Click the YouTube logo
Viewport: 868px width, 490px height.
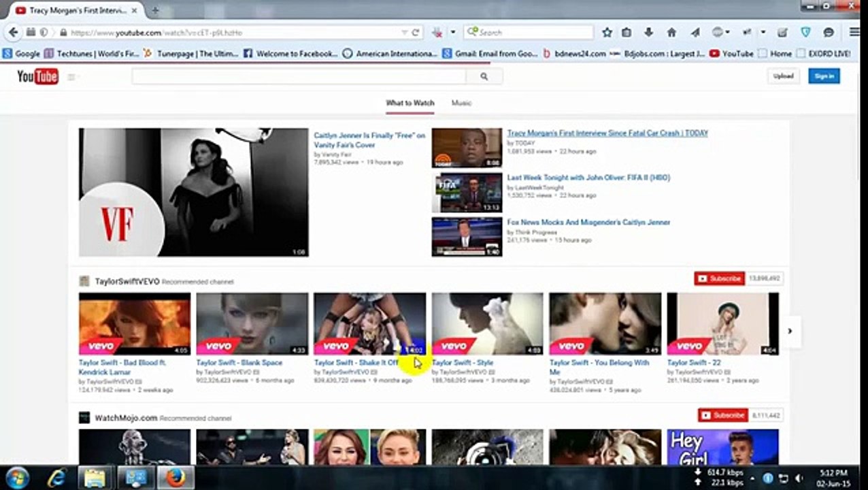[37, 77]
